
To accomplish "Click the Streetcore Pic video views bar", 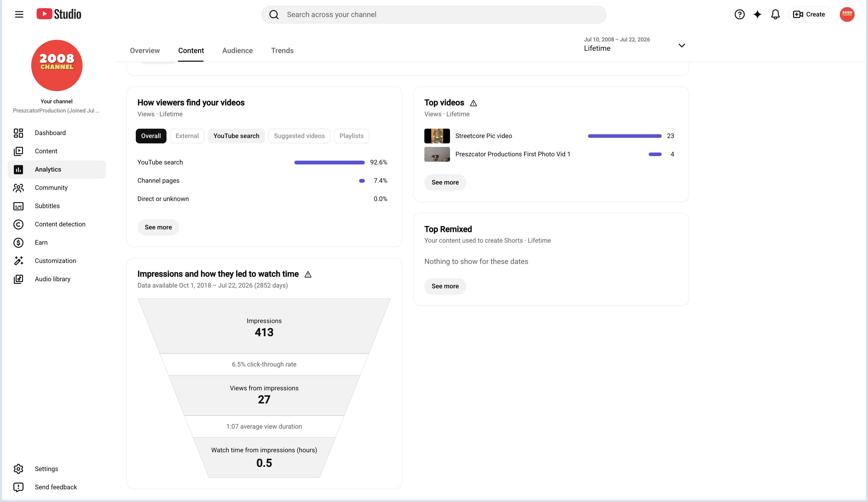I will tap(624, 136).
